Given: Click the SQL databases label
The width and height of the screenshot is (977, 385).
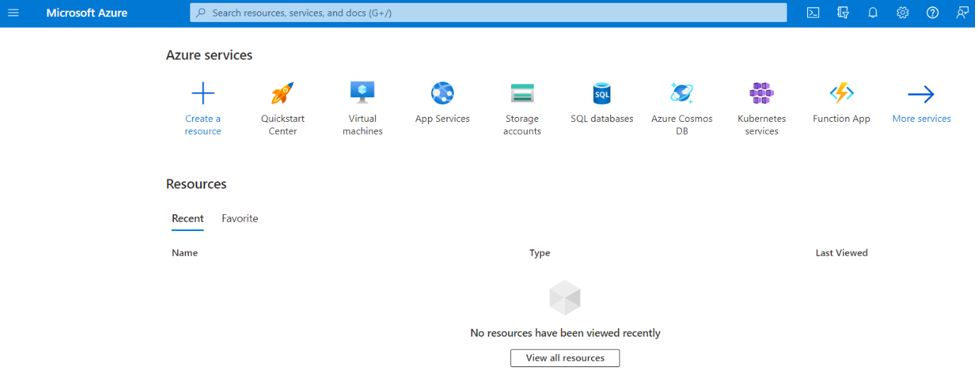Looking at the screenshot, I should point(602,118).
